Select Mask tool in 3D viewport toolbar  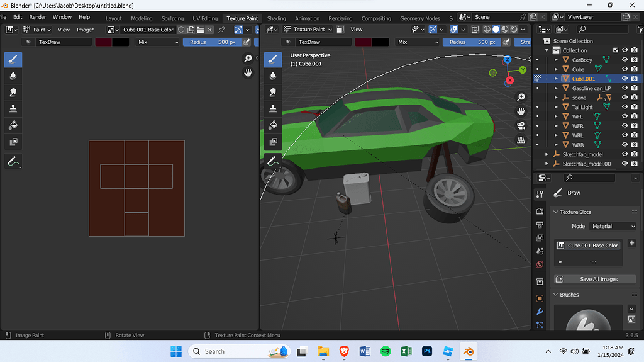[x=273, y=142]
